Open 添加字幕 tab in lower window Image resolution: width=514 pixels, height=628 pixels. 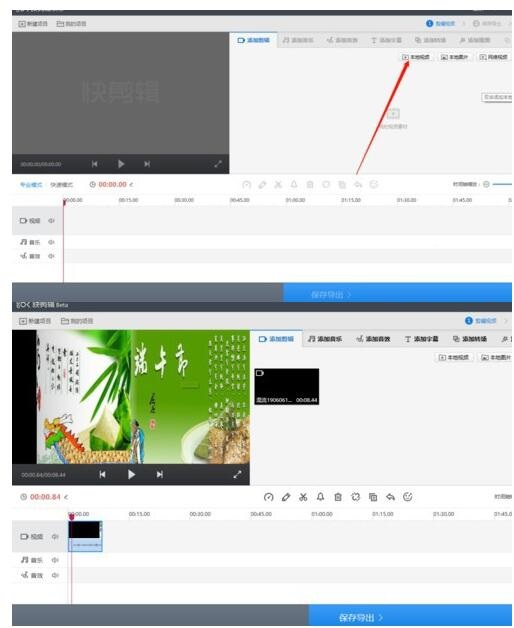(x=421, y=339)
